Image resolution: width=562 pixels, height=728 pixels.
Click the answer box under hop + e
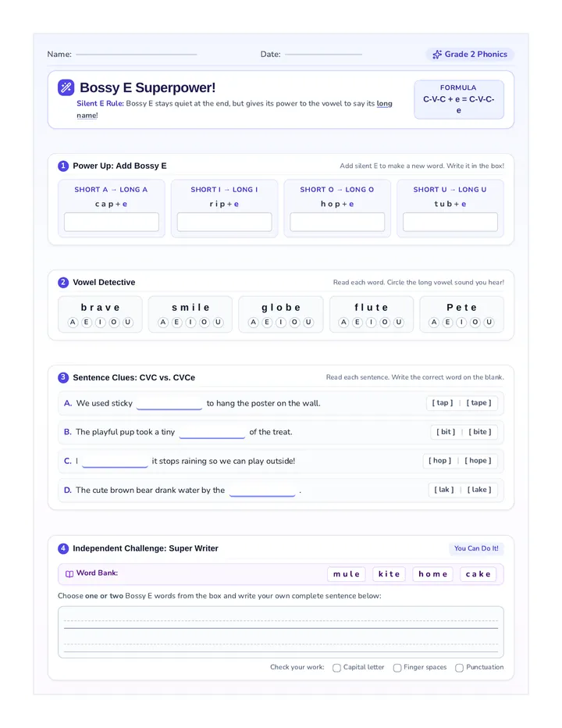pos(337,222)
